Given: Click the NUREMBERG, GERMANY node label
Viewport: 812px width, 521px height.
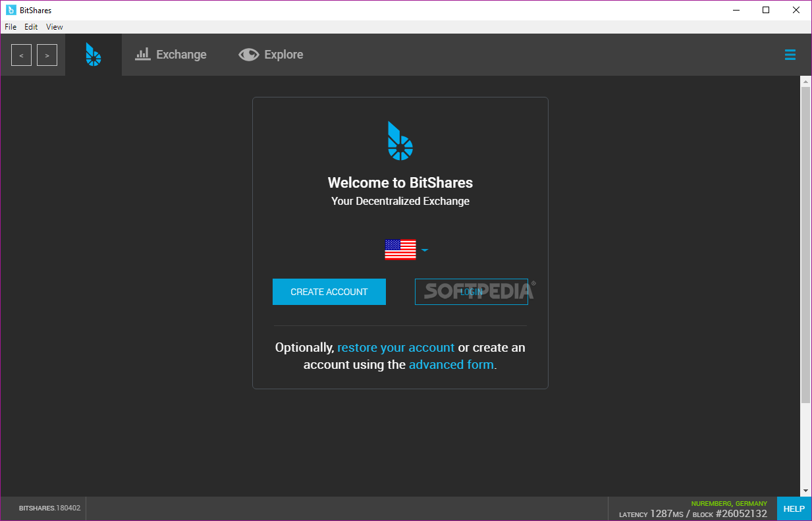Looking at the screenshot, I should pyautogui.click(x=729, y=504).
